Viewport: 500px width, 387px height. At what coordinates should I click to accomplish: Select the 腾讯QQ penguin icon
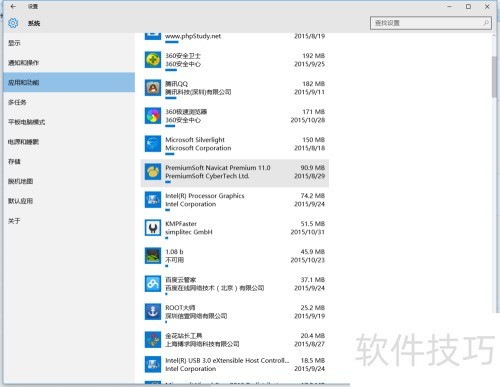click(153, 88)
